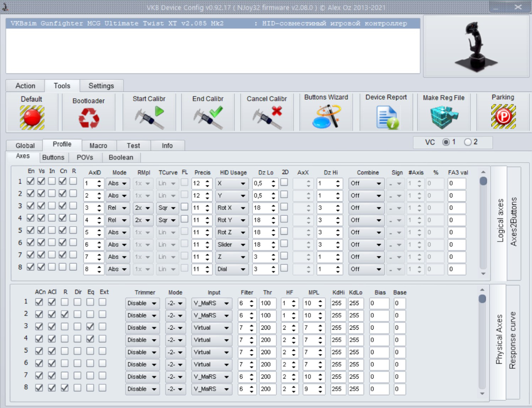Switch to the Action tab
The width and height of the screenshot is (532, 408).
pyautogui.click(x=25, y=86)
